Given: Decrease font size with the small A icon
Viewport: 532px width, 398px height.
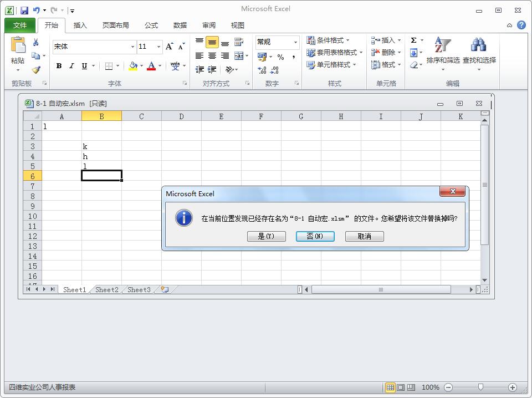Looking at the screenshot, I should point(182,47).
